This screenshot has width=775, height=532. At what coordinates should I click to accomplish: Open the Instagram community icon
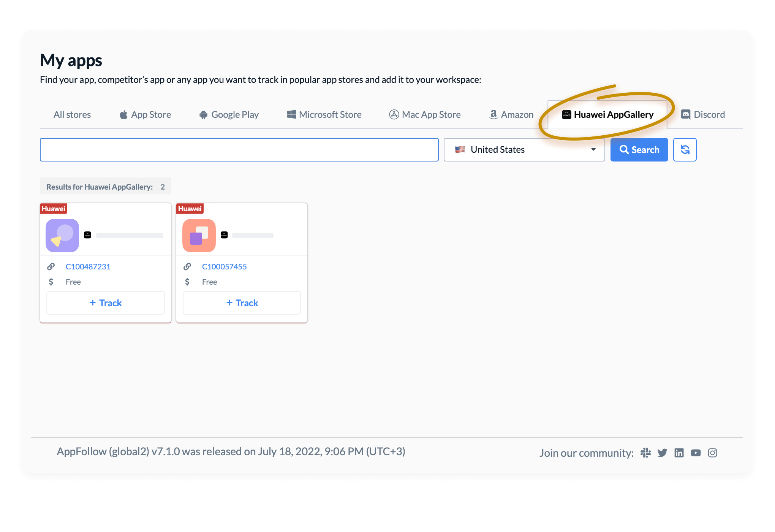(712, 453)
